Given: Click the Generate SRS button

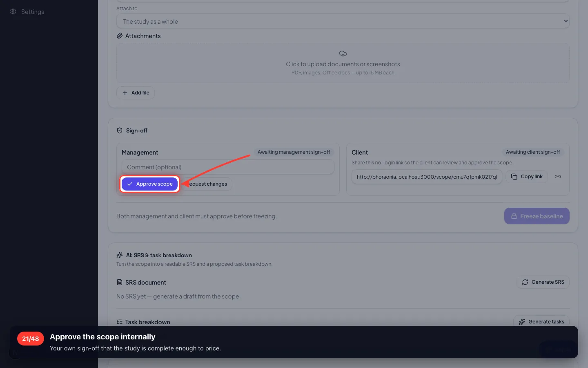Looking at the screenshot, I should click(x=543, y=282).
